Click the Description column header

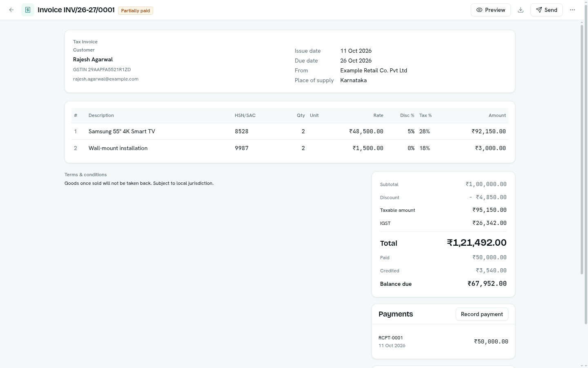pos(101,115)
